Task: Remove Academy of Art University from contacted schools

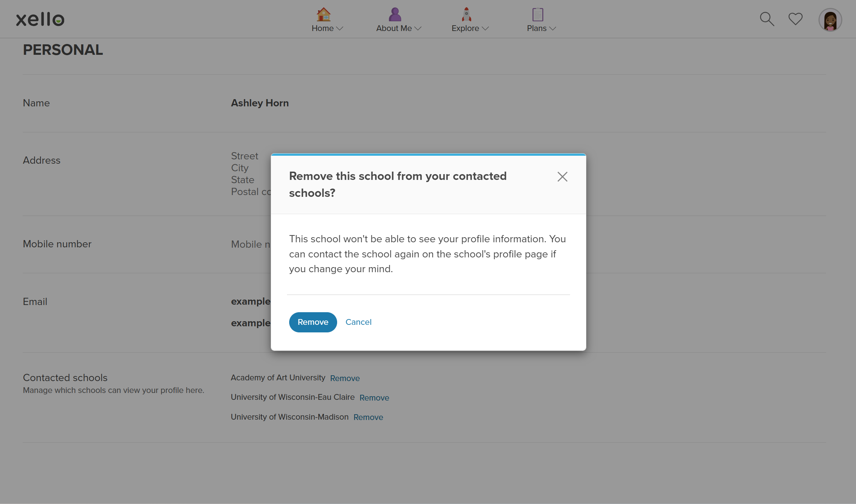Action: [345, 378]
